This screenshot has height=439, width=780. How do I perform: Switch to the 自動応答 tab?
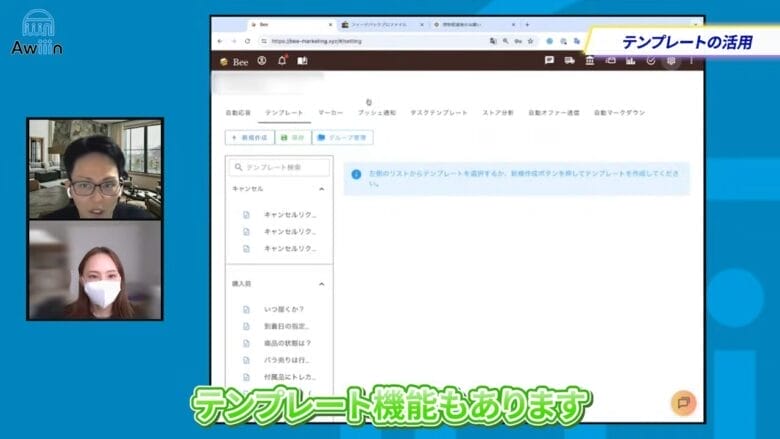pos(238,113)
